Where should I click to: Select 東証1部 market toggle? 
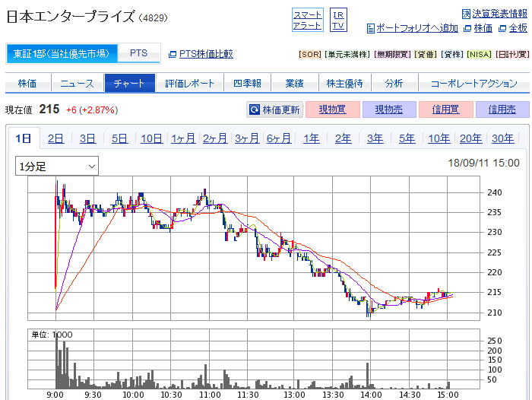62,54
